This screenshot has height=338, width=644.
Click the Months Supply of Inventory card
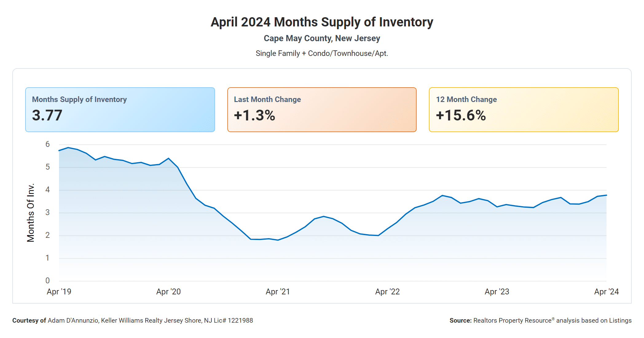120,110
